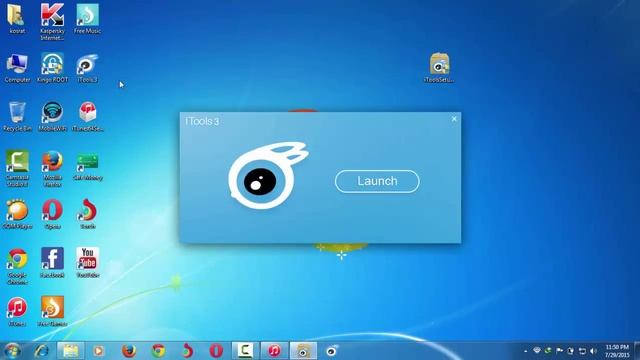640x360 pixels.
Task: Select the GOM Player desktop shortcut
Action: tap(17, 214)
